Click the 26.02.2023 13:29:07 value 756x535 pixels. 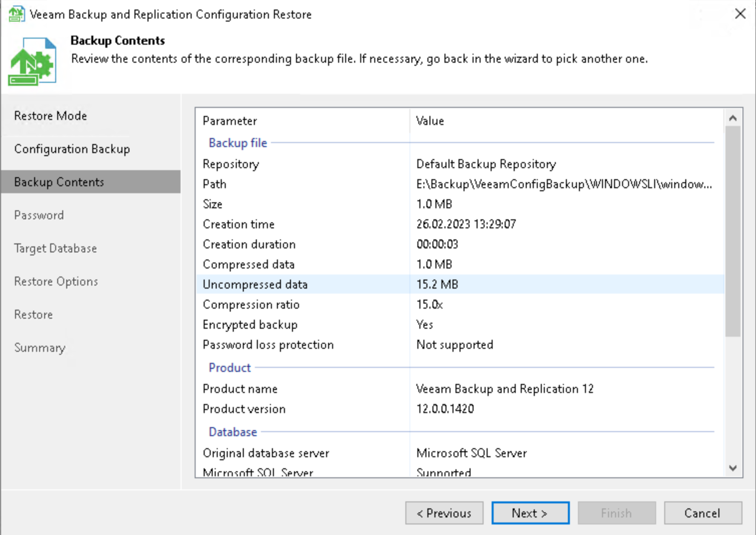[466, 224]
